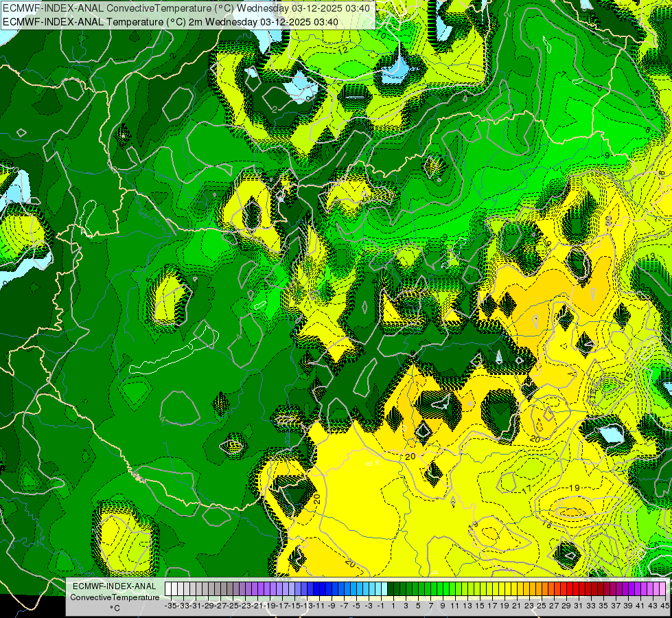Screen dimensions: 672x618
Task: Click the legend tick label -35
Action: (171, 606)
